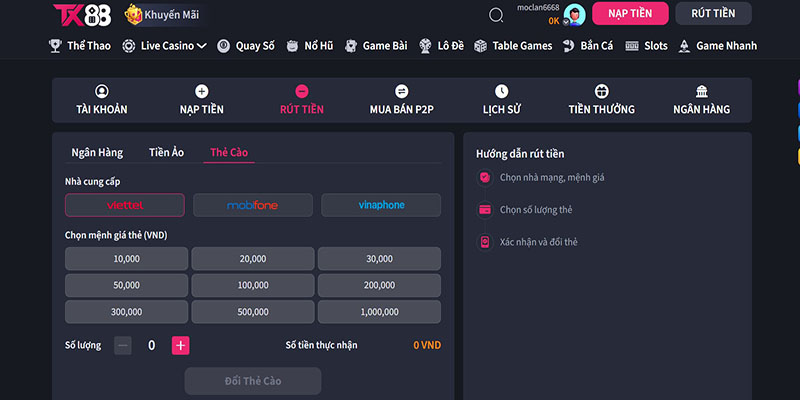Select Viettel as card provider
The image size is (800, 400).
[x=124, y=205]
